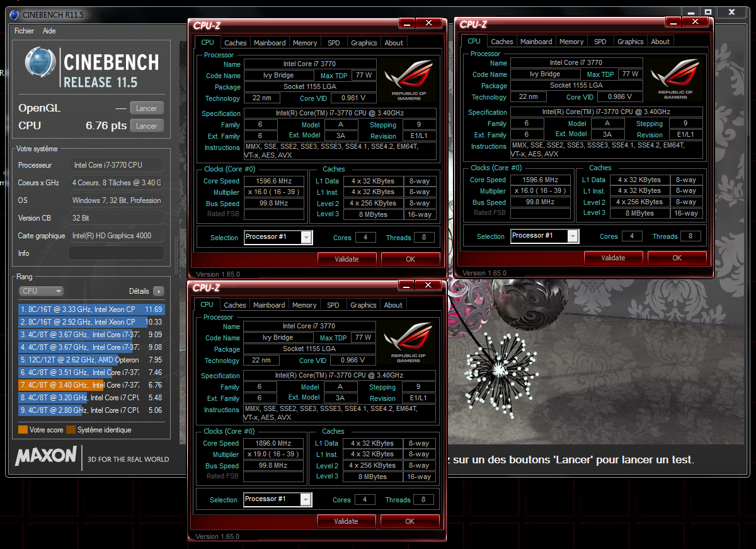Select the x 19.0 ( 16 - 39 ) multiplier value
This screenshot has height=549, width=756.
pos(273,455)
